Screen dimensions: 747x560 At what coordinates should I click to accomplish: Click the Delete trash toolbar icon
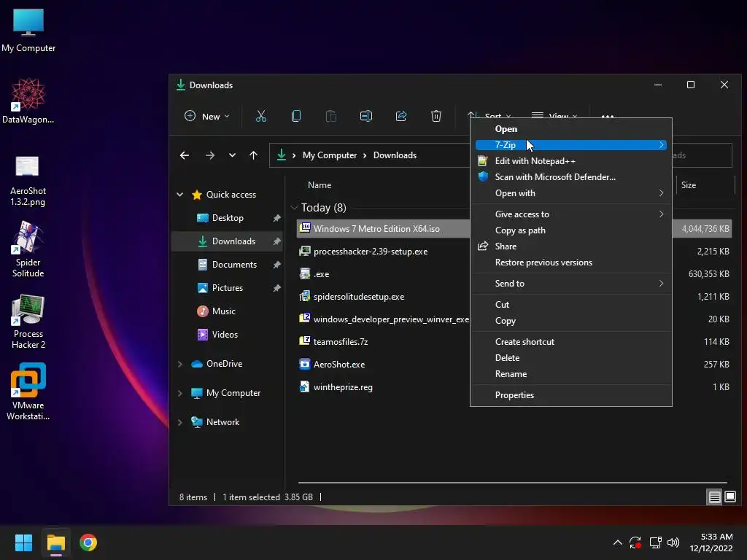pyautogui.click(x=436, y=116)
